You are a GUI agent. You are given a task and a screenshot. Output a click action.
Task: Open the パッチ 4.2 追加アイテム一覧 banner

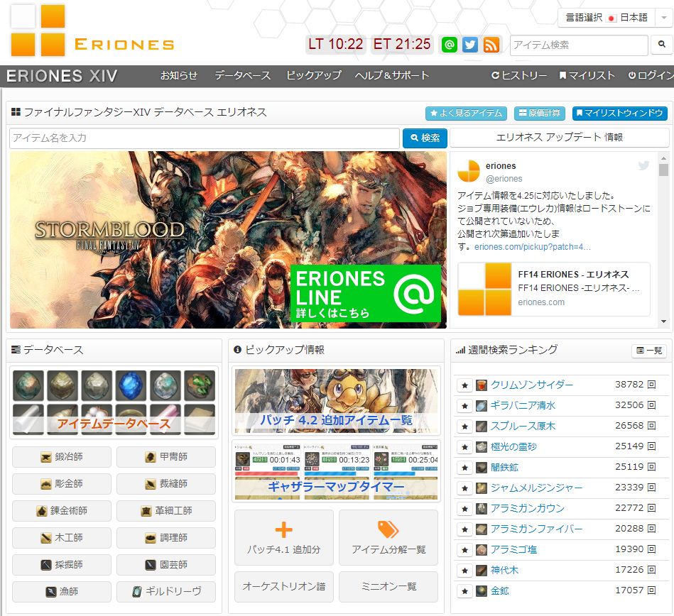click(336, 401)
